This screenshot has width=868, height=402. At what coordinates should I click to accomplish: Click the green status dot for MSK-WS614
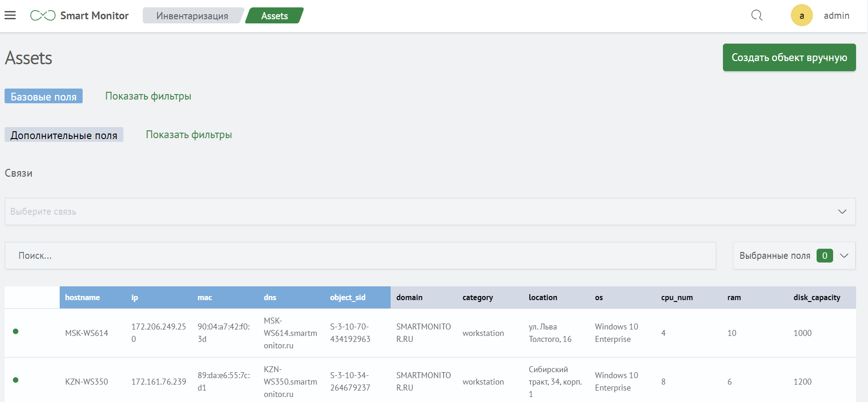(x=16, y=331)
